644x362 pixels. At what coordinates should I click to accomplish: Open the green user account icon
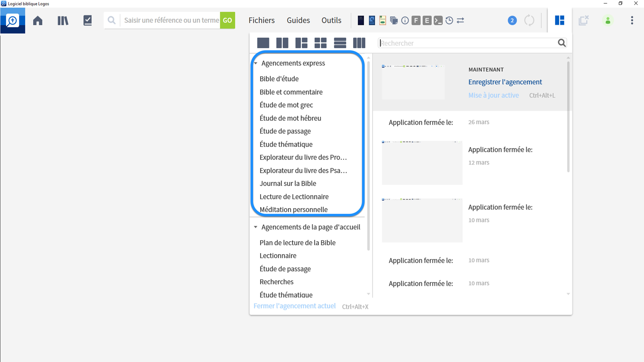click(608, 20)
